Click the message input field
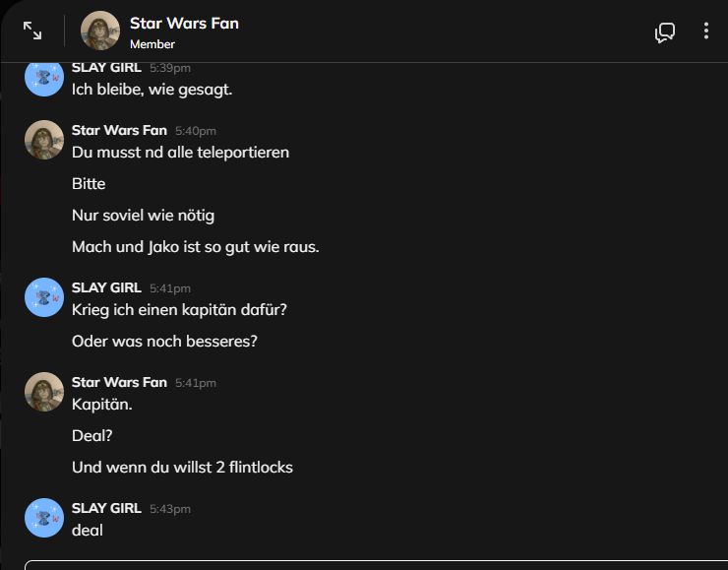Image resolution: width=728 pixels, height=570 pixels. click(374, 565)
